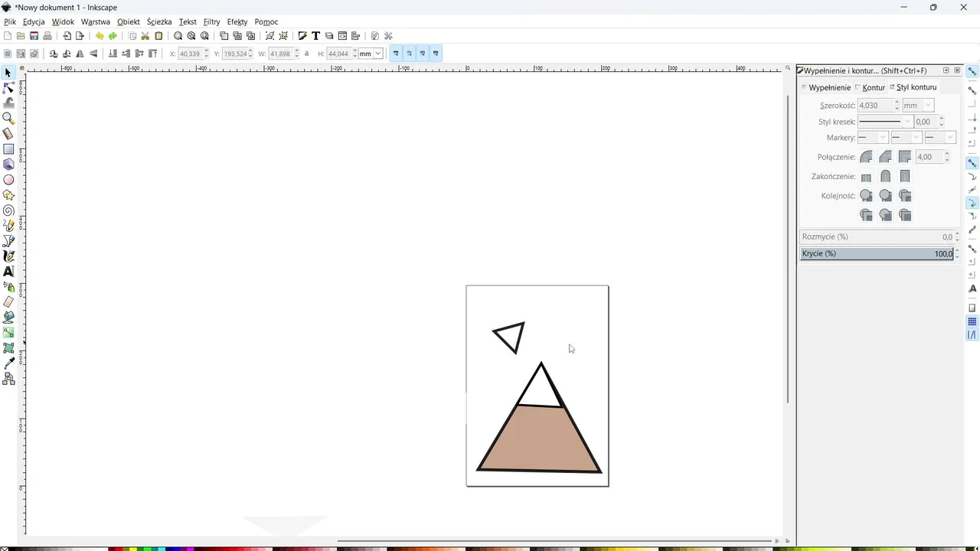Viewport: 980px width, 551px height.
Task: Switch to the Kontur tab
Action: 870,87
